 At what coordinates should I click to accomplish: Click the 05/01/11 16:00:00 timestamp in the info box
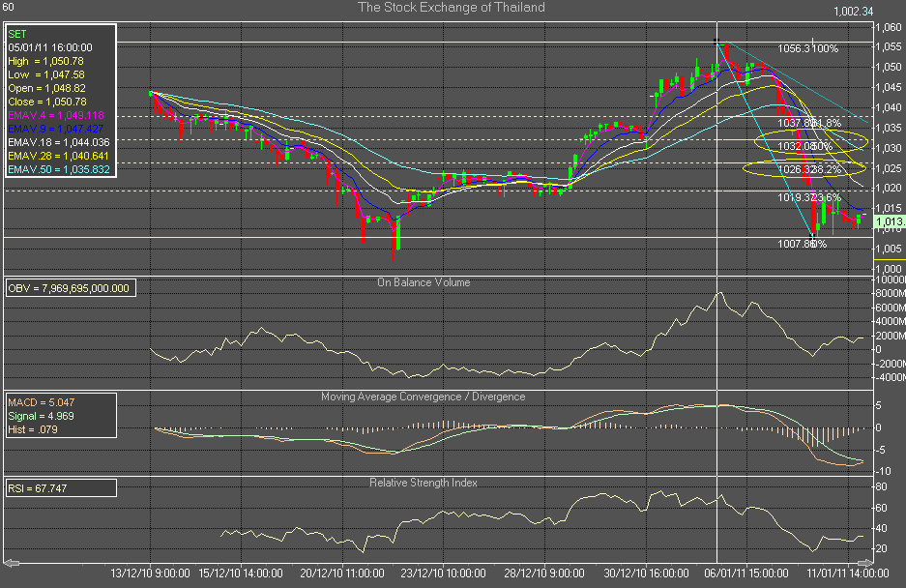coord(50,47)
